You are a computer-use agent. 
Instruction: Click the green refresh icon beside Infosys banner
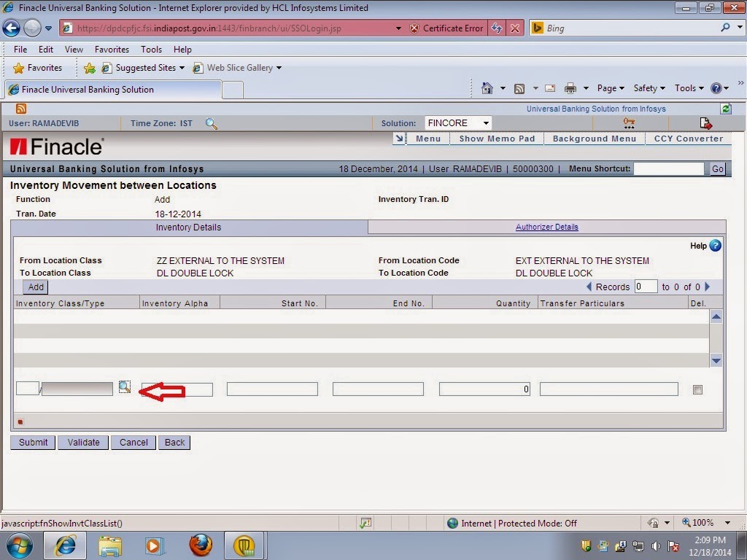725,108
